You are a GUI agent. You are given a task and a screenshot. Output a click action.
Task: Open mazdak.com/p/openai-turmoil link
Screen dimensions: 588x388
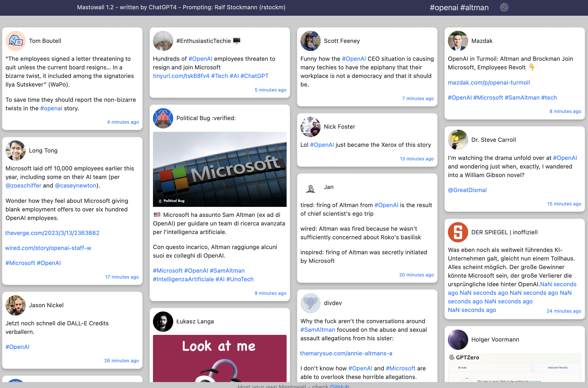pos(489,82)
